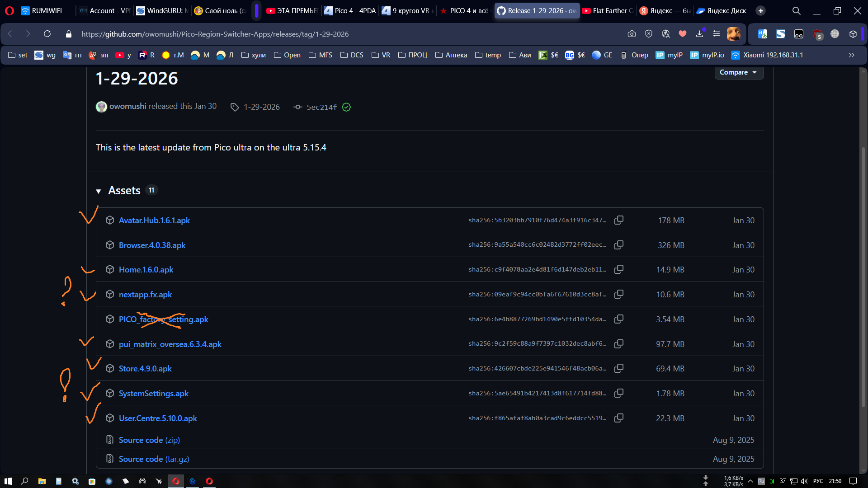Open the easy setup sliders icon
This screenshot has height=488, width=868.
717,34
